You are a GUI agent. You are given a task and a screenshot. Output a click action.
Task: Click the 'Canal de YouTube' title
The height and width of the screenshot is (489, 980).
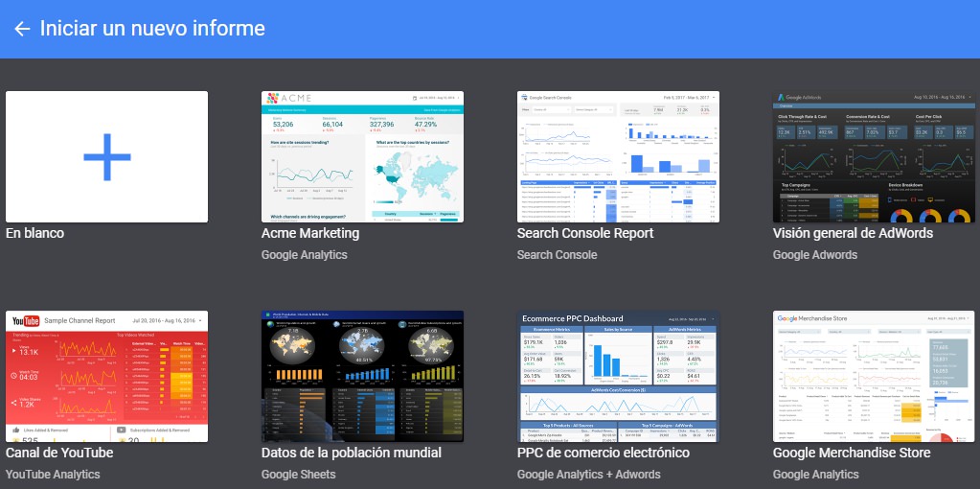[59, 453]
